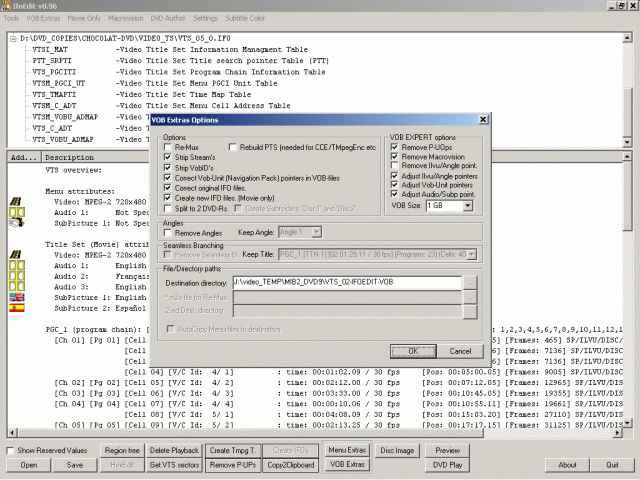Screen dimensions: 640x480
Task: Click the Quit button
Action: [x=612, y=465]
